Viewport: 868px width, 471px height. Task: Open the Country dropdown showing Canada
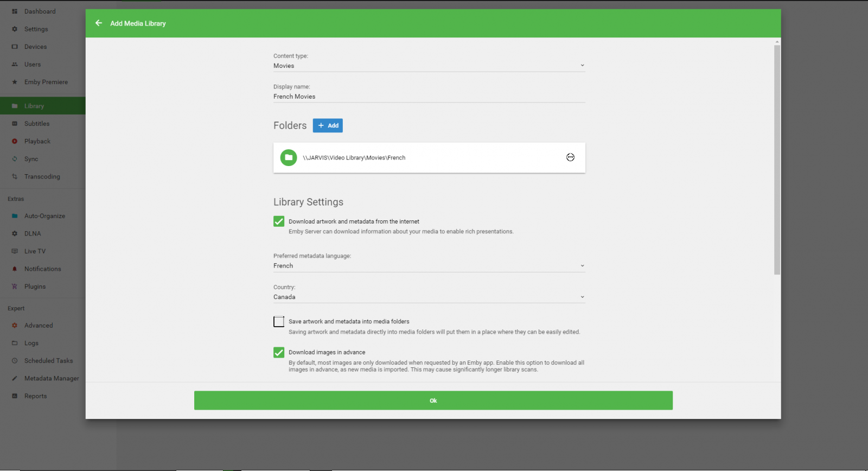(x=429, y=297)
